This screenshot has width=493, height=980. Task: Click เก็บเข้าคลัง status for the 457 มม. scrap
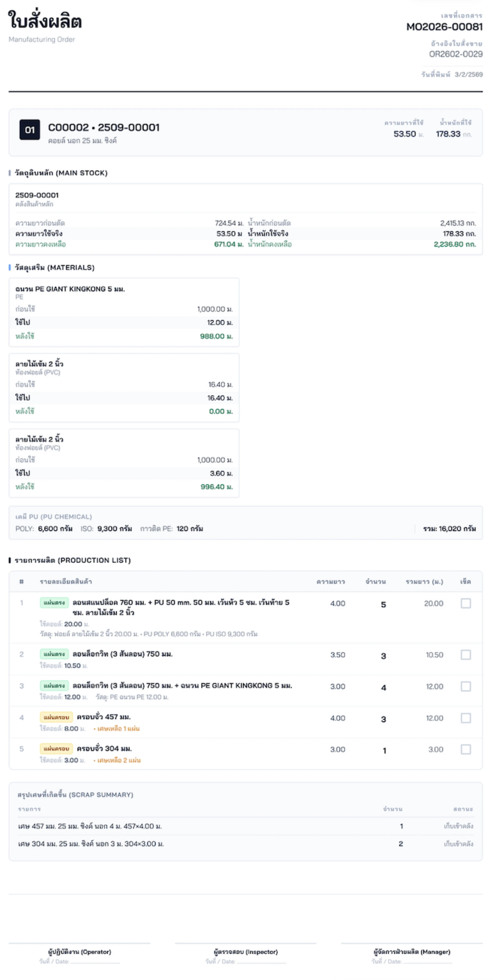pos(458,826)
